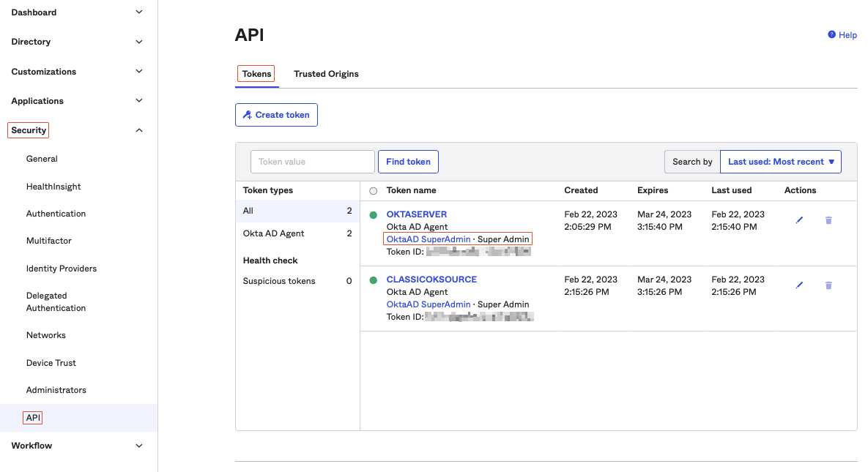Filter by All token types
Viewport: 868px width, 472px height.
pyautogui.click(x=297, y=211)
